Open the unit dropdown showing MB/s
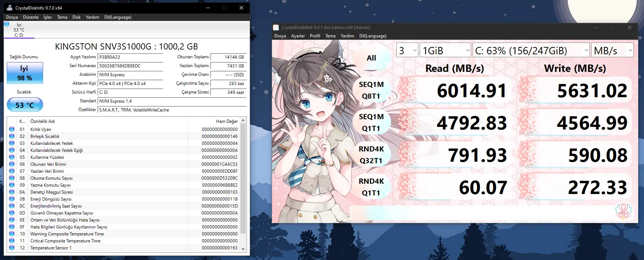 tap(612, 51)
